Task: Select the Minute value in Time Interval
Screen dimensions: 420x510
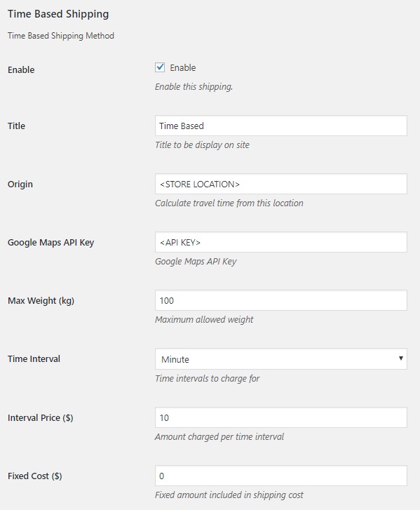Action: 175,359
